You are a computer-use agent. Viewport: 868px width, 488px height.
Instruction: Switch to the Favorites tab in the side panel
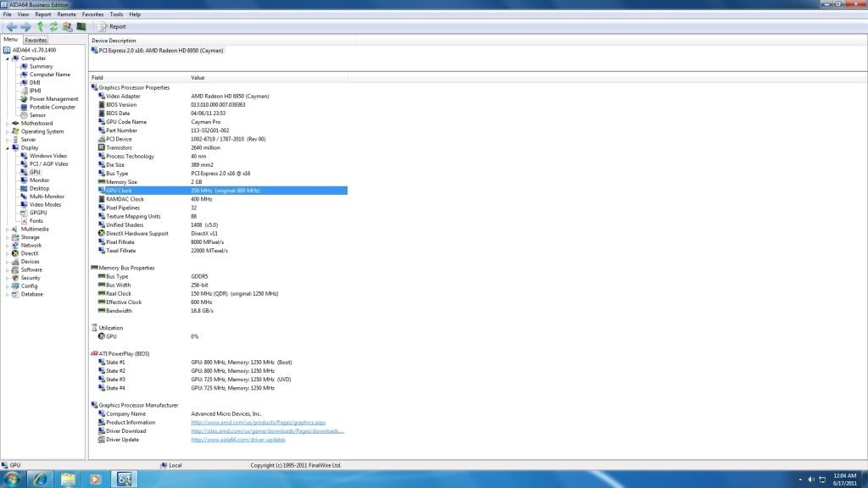(x=36, y=40)
